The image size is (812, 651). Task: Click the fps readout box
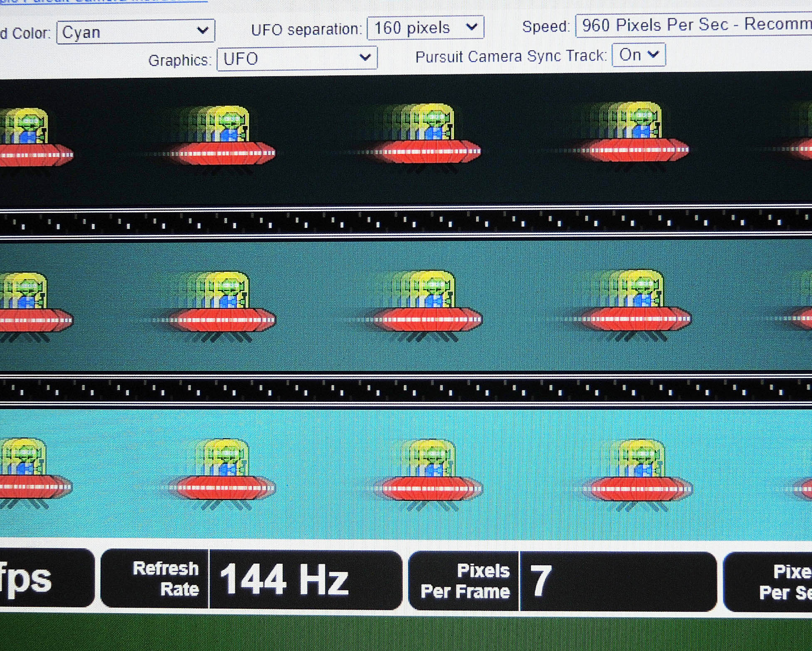coord(47,578)
